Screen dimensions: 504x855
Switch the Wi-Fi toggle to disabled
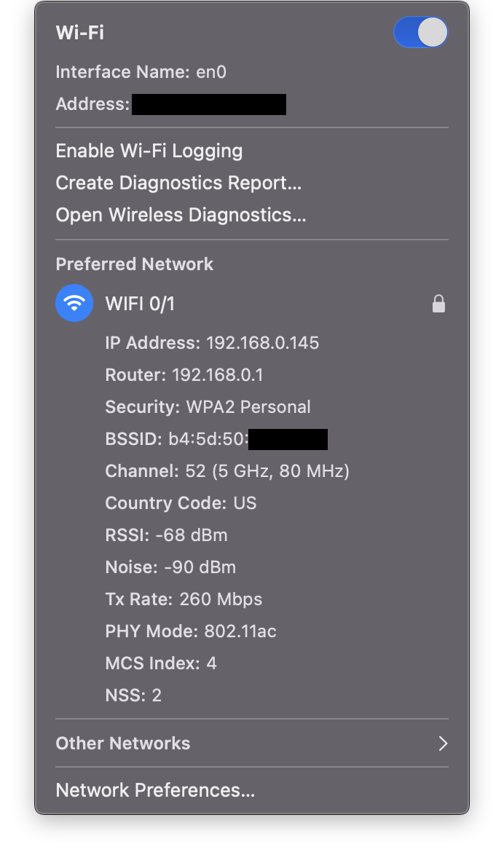tap(420, 32)
